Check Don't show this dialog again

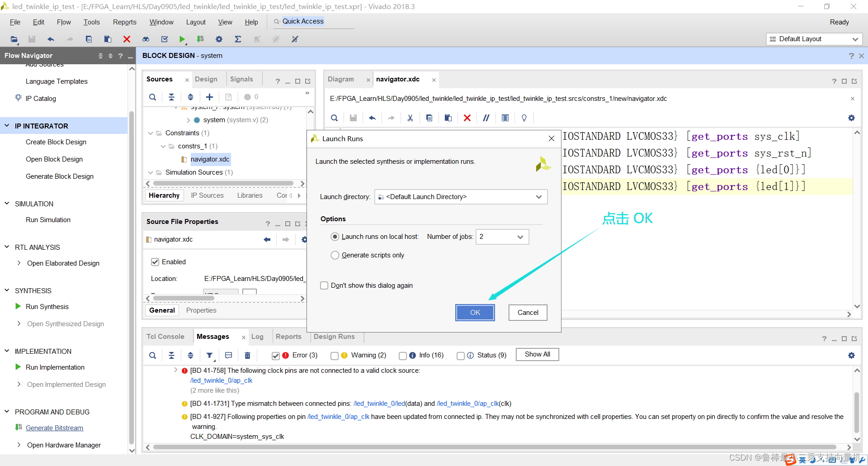pos(324,285)
